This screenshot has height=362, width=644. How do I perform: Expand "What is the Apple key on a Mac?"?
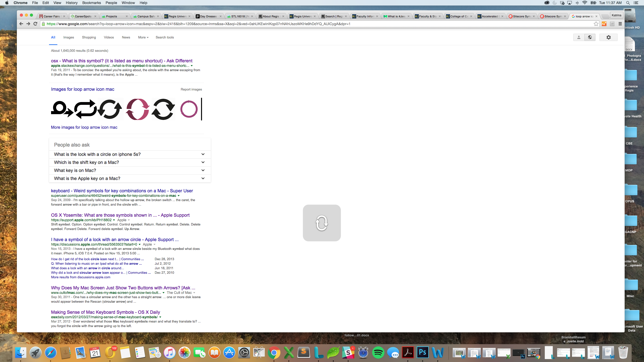tap(203, 178)
